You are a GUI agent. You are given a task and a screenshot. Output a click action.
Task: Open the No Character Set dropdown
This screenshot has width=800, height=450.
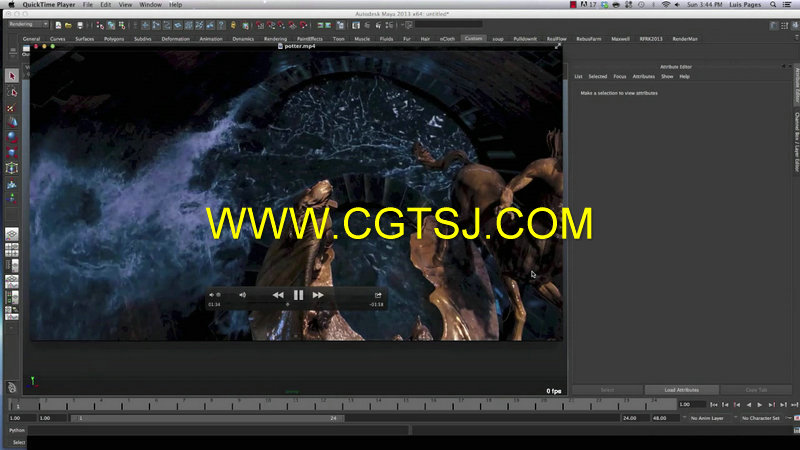click(761, 418)
